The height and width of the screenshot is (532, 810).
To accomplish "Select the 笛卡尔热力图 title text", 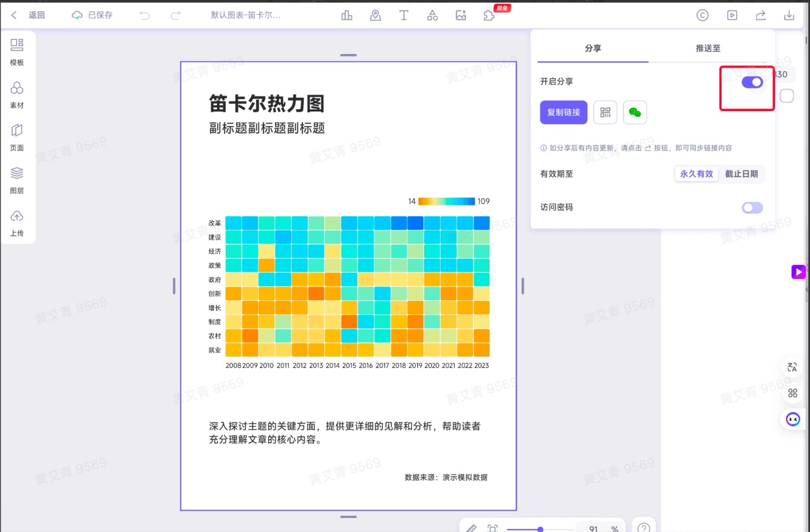I will 267,104.
